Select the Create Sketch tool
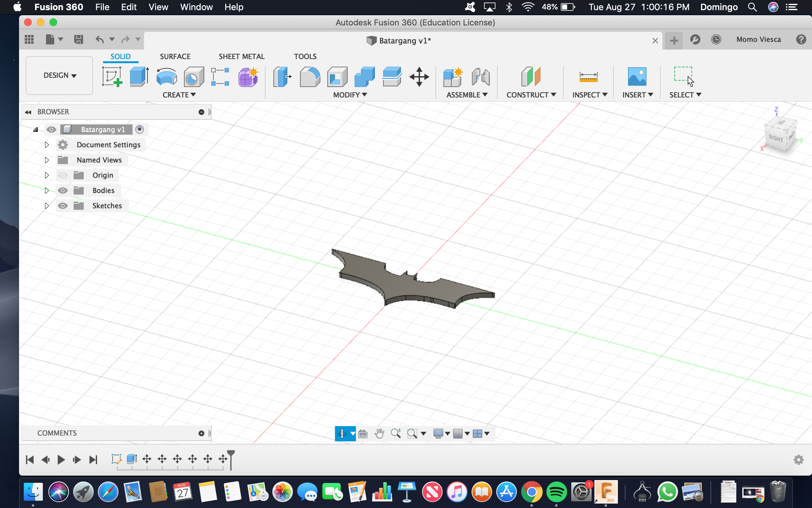The width and height of the screenshot is (812, 508). (x=112, y=77)
